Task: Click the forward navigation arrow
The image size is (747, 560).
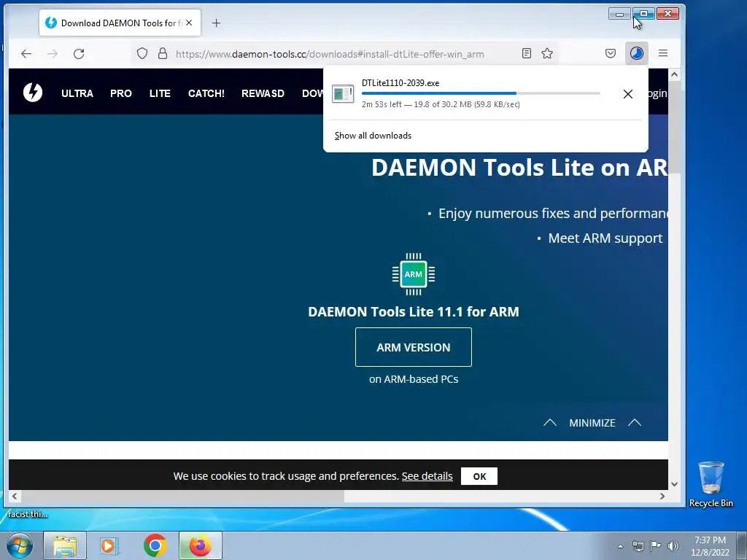Action: click(53, 53)
